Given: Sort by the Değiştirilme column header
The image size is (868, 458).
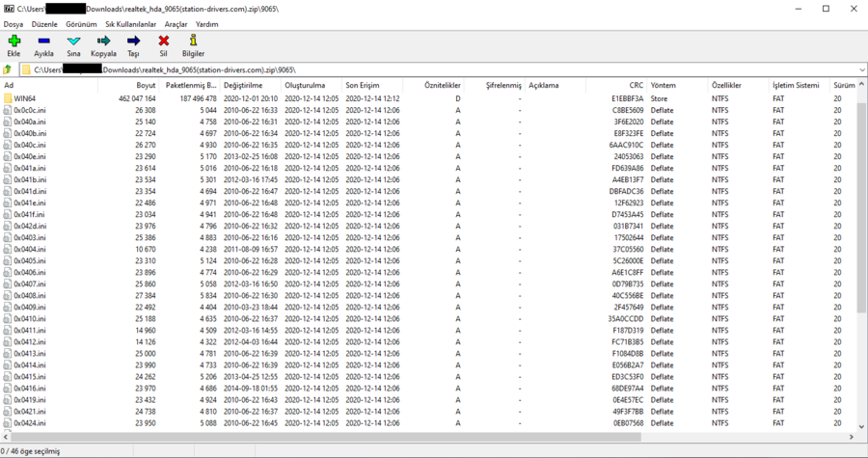Looking at the screenshot, I should tap(250, 86).
